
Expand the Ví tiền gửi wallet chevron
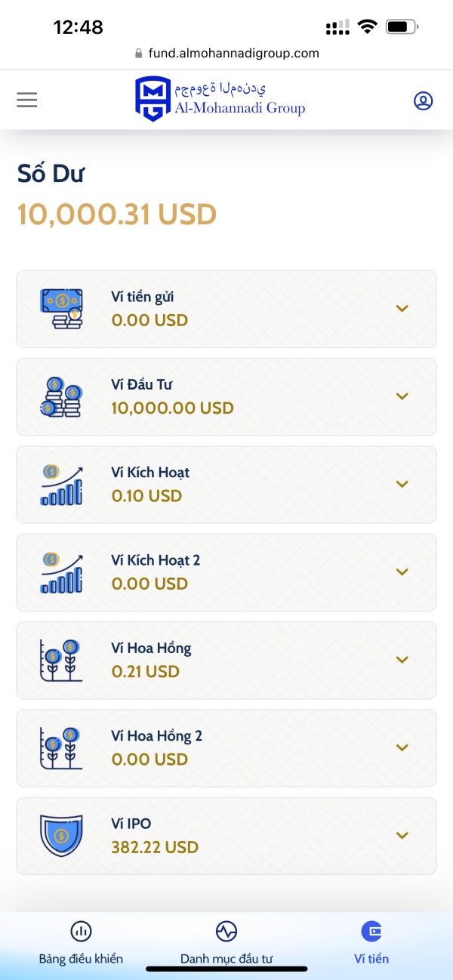point(402,308)
